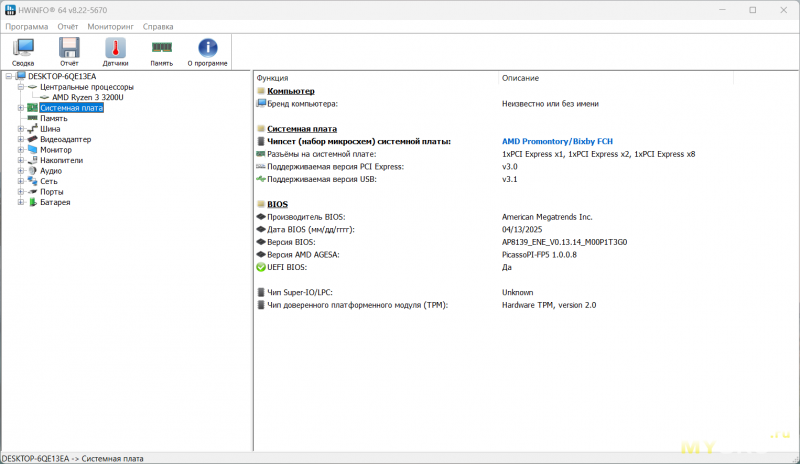Click the USB icon beside Поддерживаемая версия USB

(x=261, y=179)
